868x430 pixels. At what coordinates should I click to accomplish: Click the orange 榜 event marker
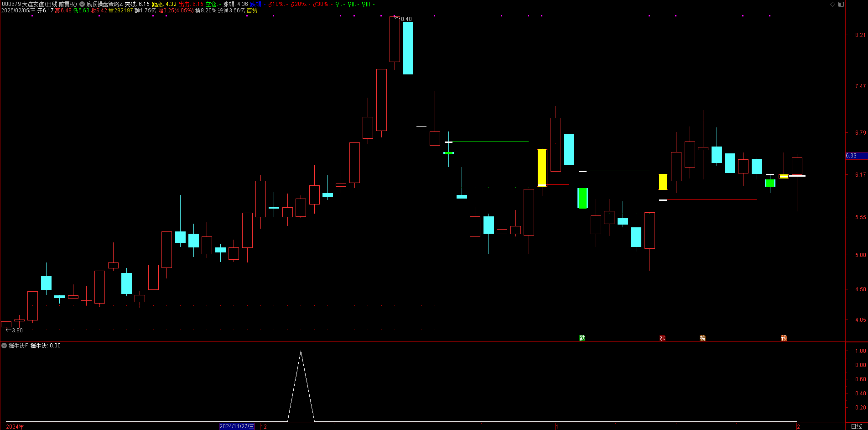pos(702,338)
